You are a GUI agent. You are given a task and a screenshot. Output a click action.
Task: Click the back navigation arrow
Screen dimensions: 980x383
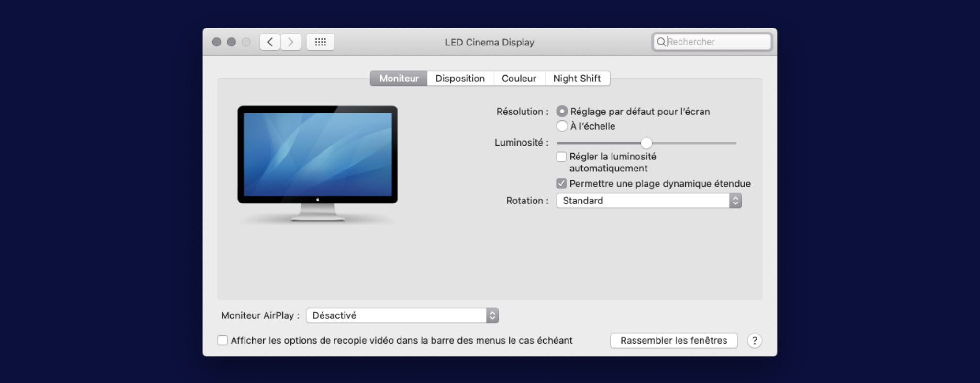click(270, 42)
